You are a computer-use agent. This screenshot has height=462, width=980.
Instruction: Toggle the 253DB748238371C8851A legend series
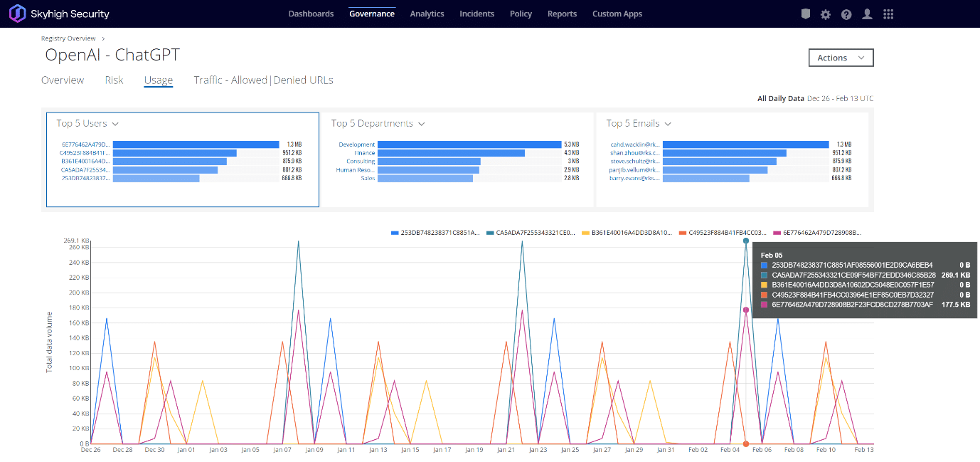[x=435, y=233]
